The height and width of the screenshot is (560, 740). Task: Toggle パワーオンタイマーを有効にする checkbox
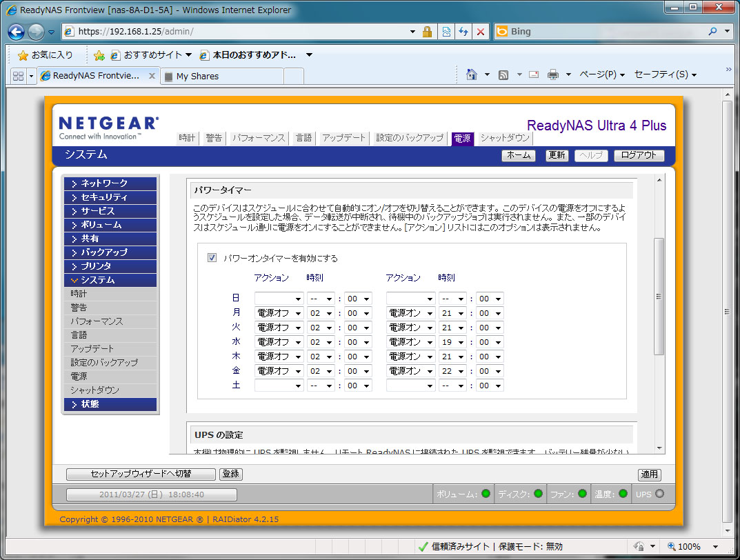coord(212,258)
